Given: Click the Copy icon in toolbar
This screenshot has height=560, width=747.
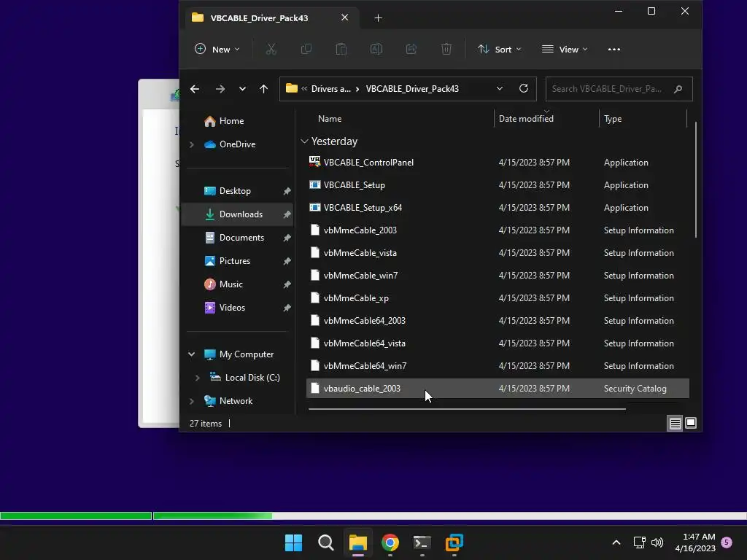Looking at the screenshot, I should click(306, 49).
